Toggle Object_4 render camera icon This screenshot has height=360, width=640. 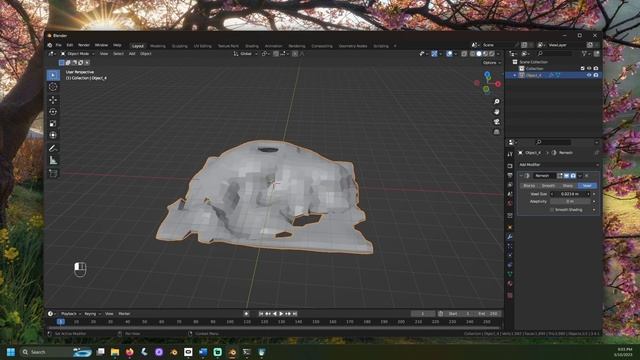tap(596, 75)
